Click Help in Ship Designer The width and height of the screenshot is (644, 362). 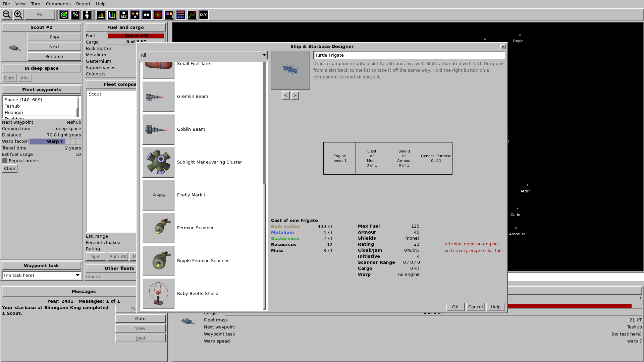(495, 307)
